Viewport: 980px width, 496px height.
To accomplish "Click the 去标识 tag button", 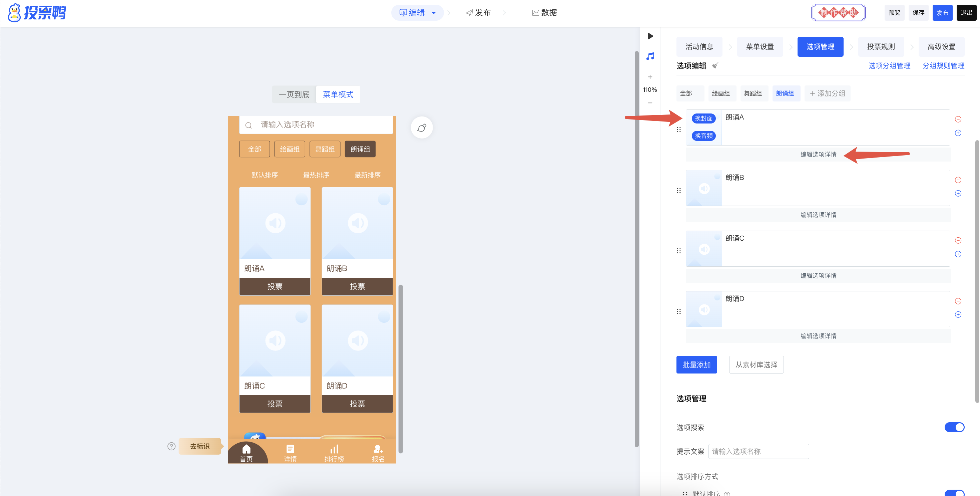I will click(x=200, y=446).
